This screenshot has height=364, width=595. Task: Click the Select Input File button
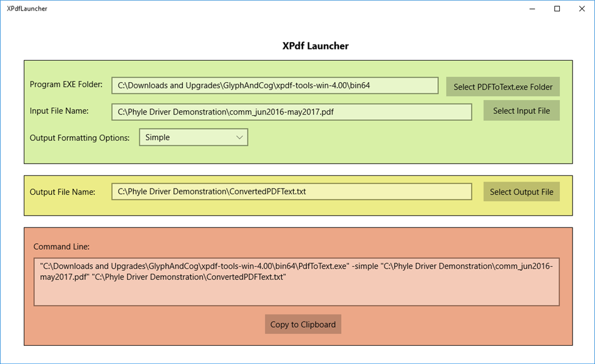click(521, 110)
